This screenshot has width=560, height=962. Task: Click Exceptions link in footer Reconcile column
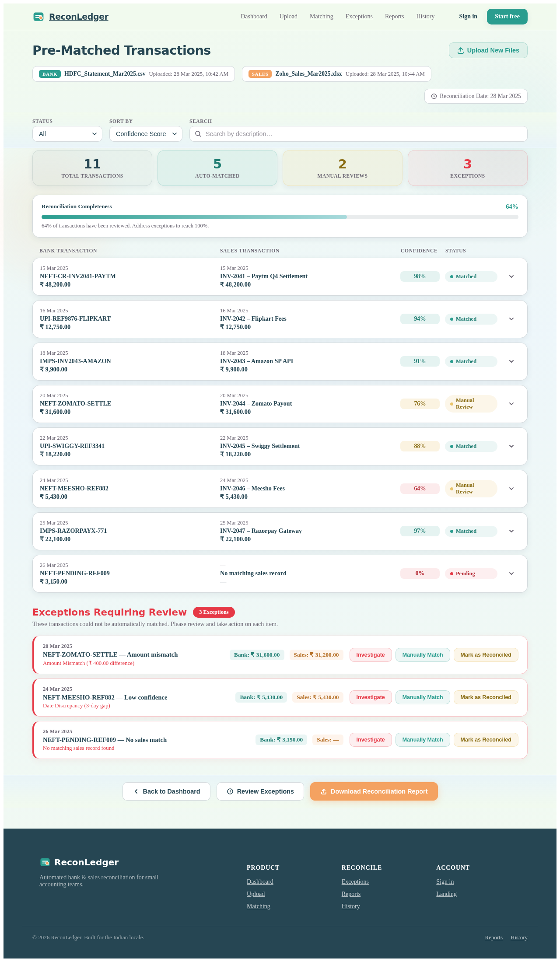coord(355,882)
